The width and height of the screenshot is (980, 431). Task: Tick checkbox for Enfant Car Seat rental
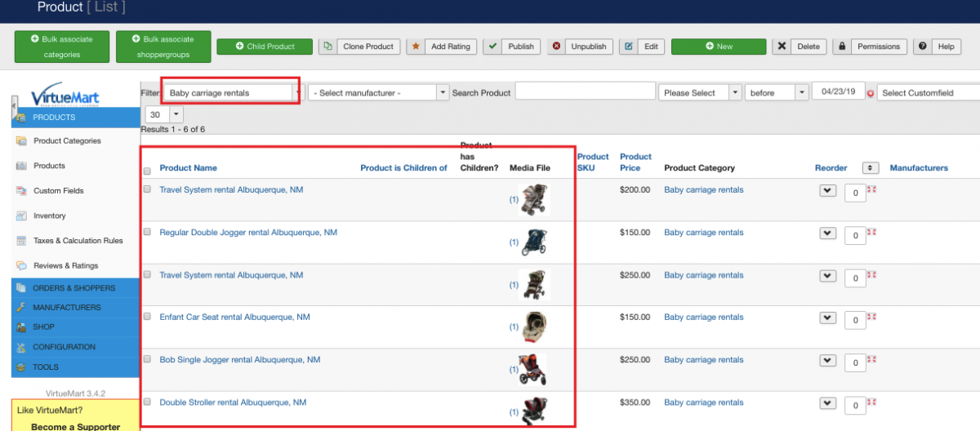pos(148,317)
